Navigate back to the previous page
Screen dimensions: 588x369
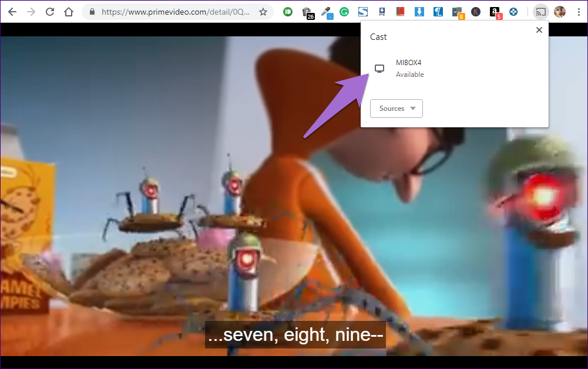(x=12, y=12)
